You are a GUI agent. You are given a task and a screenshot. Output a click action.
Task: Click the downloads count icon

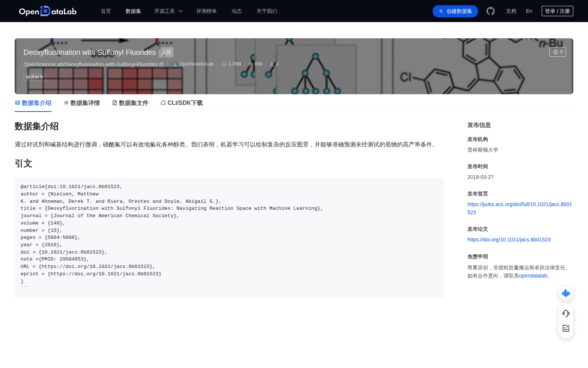coord(272,64)
